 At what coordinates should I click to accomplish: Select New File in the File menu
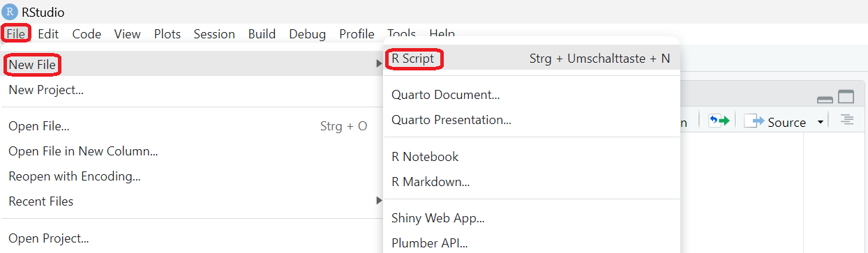192,64
